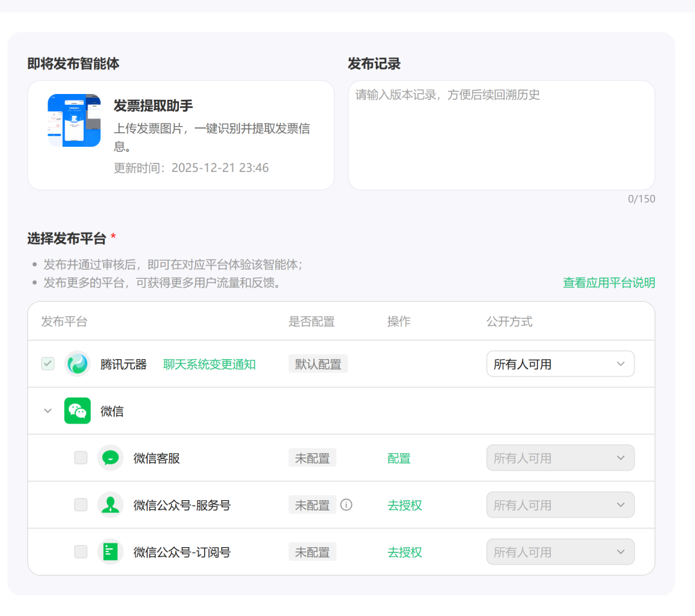Enable the 微信公众号-订阅号 checkbox
The image size is (695, 616).
(80, 552)
